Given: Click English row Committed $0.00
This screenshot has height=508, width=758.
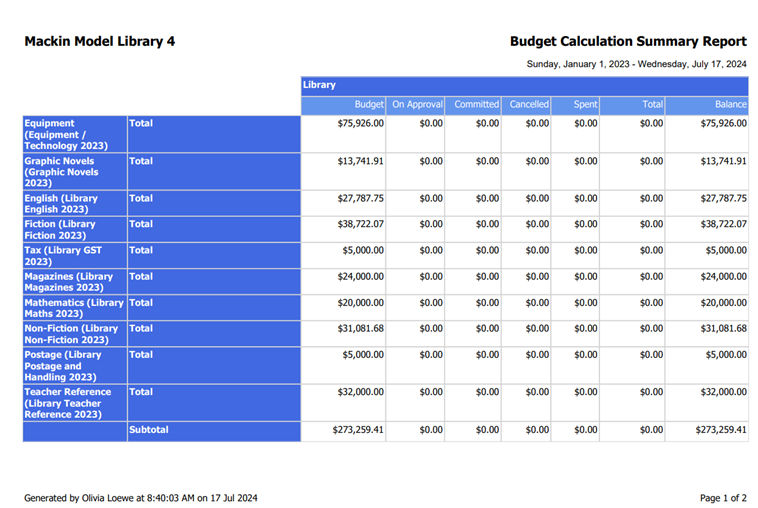Looking at the screenshot, I should 487,198.
